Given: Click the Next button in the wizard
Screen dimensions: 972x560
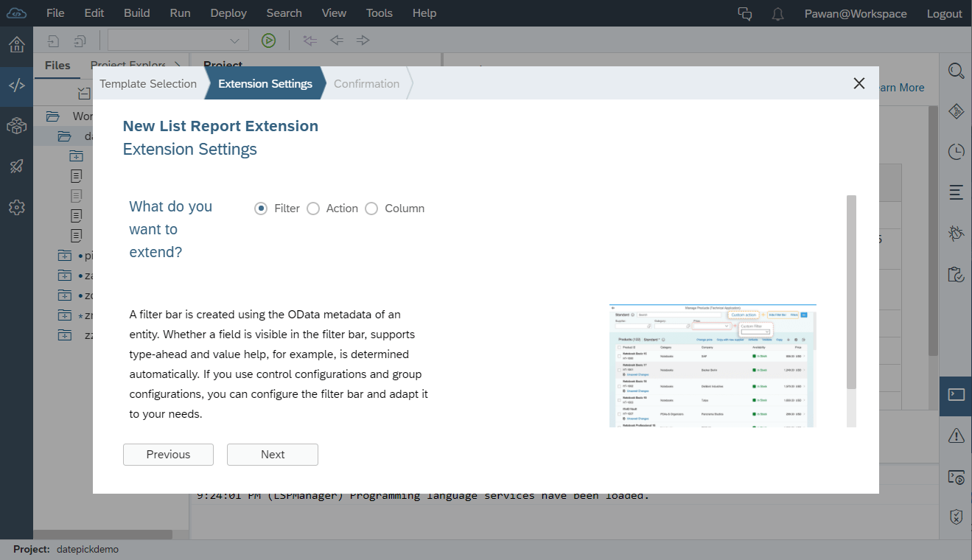Looking at the screenshot, I should tap(272, 455).
